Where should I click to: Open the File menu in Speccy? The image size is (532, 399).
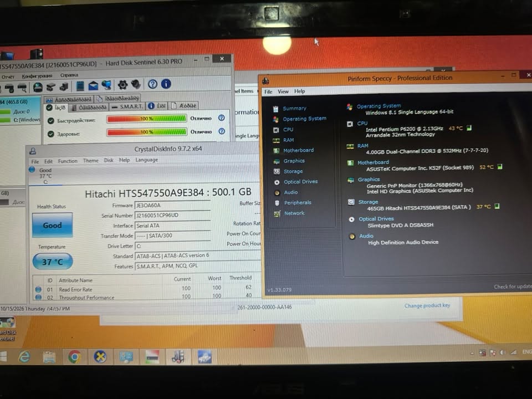point(268,91)
